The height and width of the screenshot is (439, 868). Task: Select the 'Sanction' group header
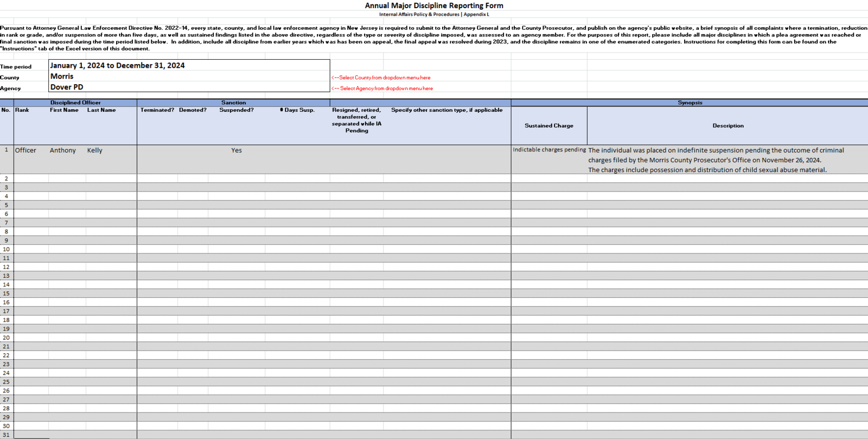(x=233, y=103)
